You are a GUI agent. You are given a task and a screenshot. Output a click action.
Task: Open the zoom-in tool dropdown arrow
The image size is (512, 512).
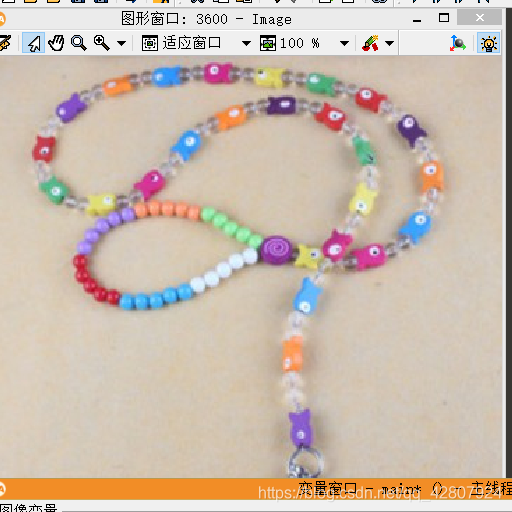coord(122,43)
